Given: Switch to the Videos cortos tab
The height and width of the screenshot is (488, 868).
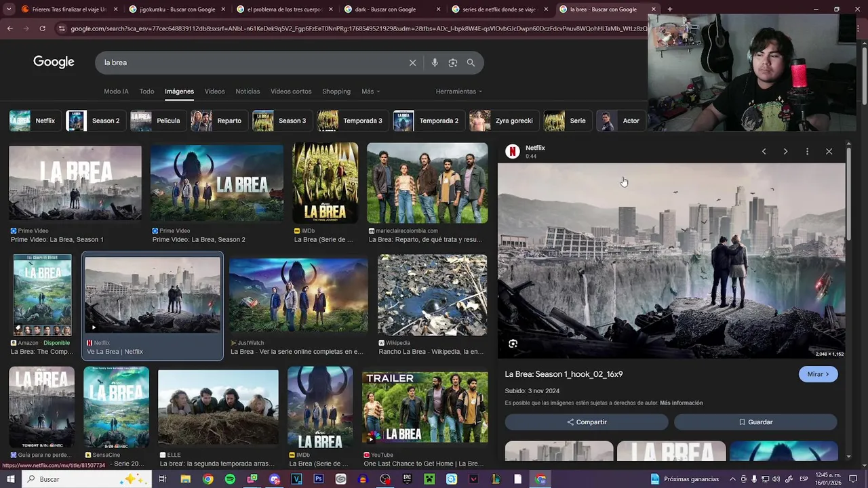Looking at the screenshot, I should (291, 91).
